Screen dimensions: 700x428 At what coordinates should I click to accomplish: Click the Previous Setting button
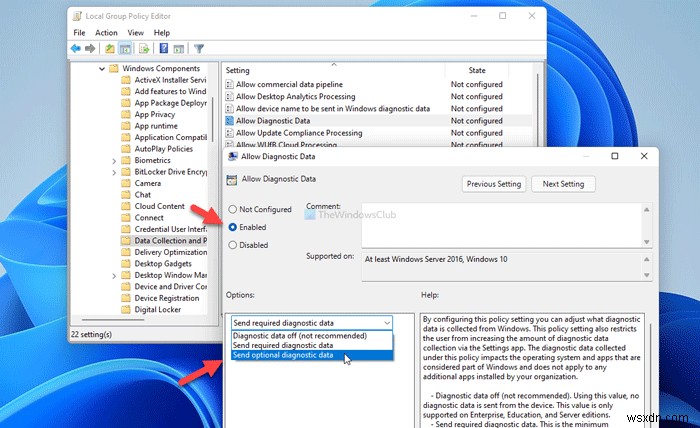(x=494, y=184)
